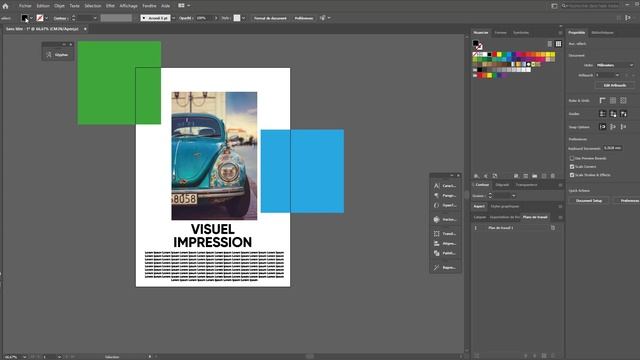The width and height of the screenshot is (640, 360).
Task: Click the Illustrator home icon
Action: pos(5,6)
